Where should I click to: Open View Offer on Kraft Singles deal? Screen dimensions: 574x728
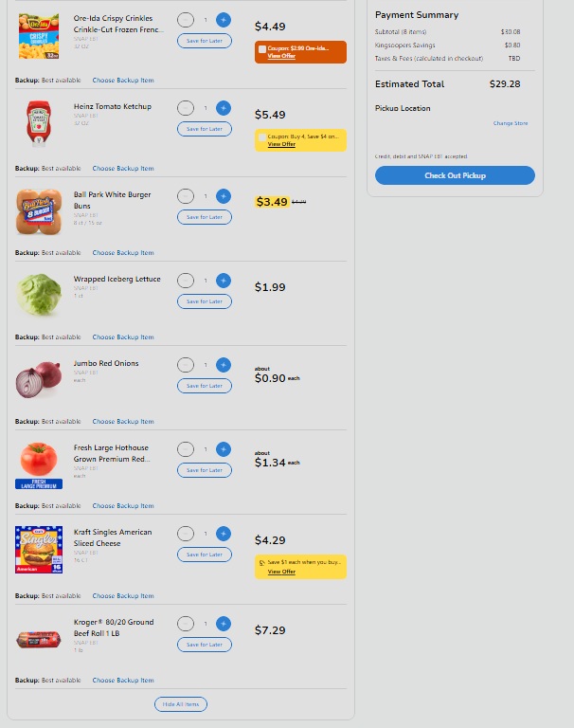281,572
